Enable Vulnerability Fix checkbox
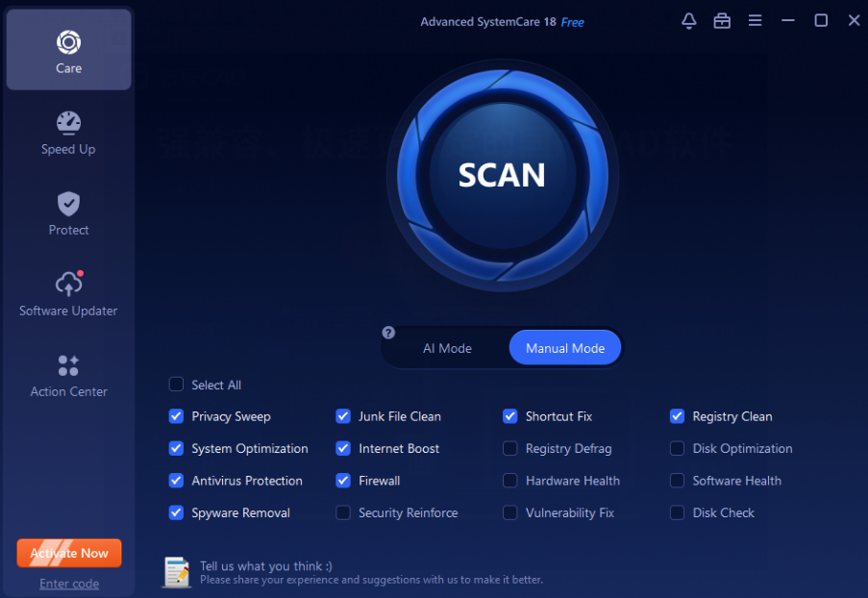Image resolution: width=868 pixels, height=598 pixels. [509, 512]
